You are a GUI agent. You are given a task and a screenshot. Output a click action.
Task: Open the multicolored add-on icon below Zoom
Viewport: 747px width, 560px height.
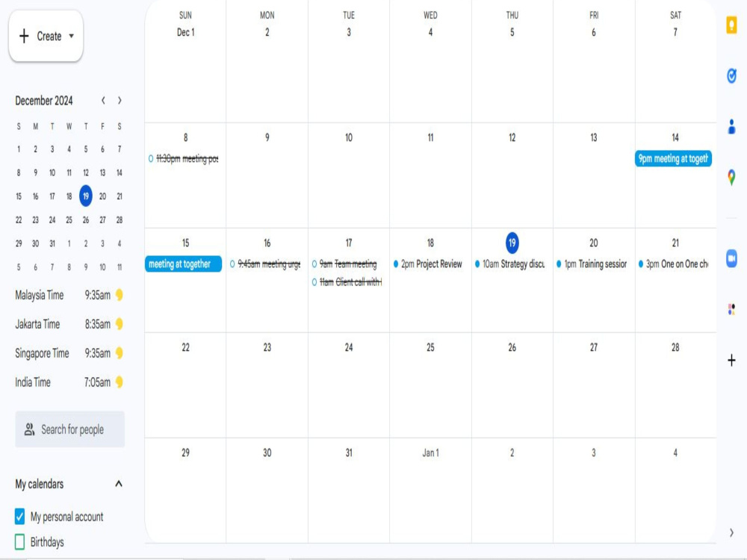(x=731, y=310)
